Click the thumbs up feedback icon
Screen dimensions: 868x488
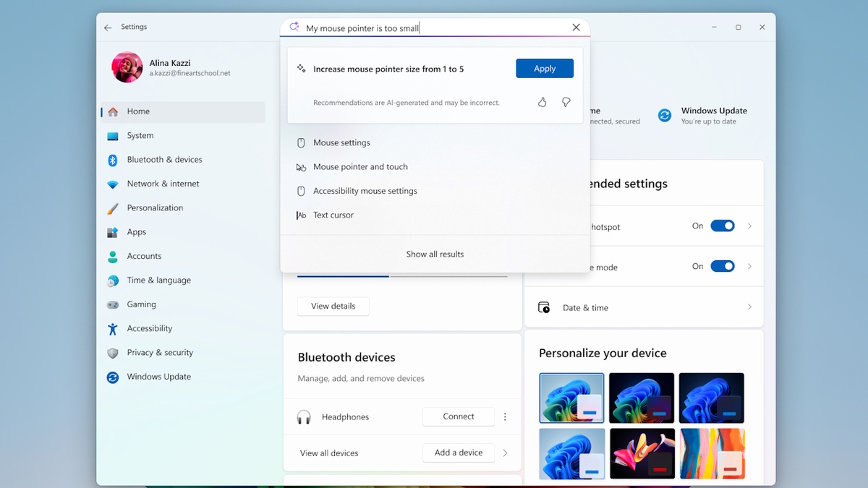[x=542, y=103]
